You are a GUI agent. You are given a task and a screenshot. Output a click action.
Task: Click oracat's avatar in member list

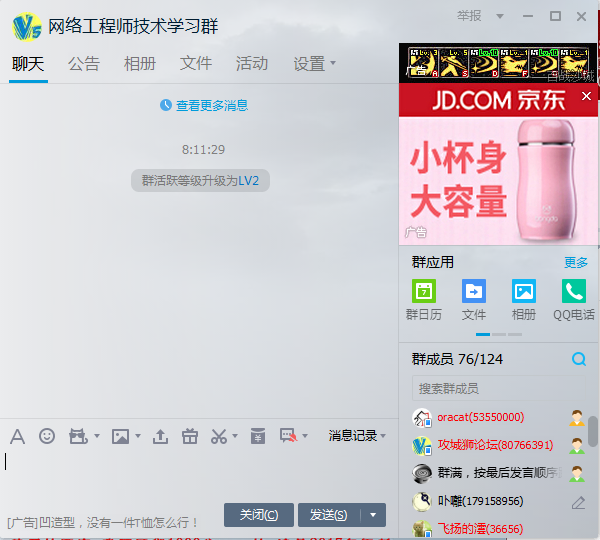422,418
